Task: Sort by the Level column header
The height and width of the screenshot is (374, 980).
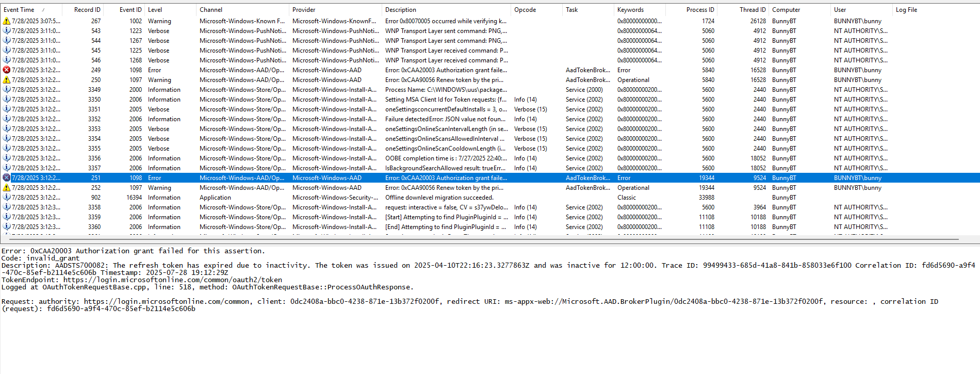Action: (x=170, y=10)
